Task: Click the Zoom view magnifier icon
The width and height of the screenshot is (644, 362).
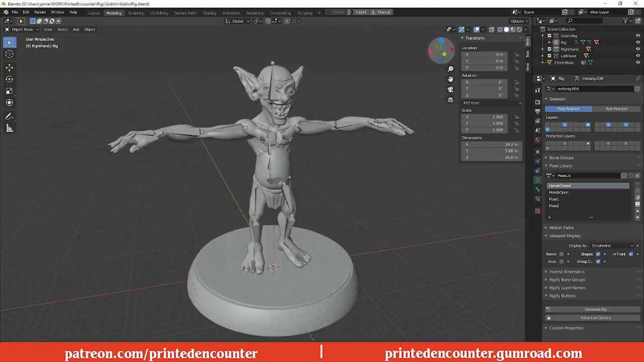Action: coord(450,69)
